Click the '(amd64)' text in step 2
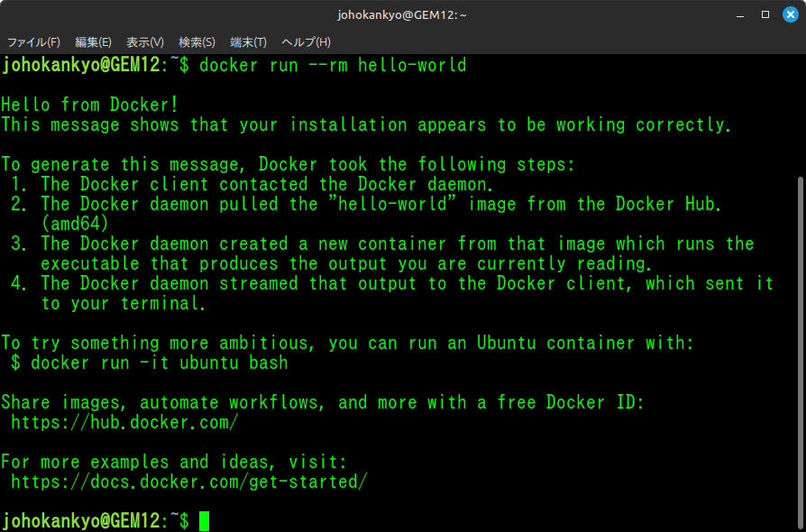 75,224
